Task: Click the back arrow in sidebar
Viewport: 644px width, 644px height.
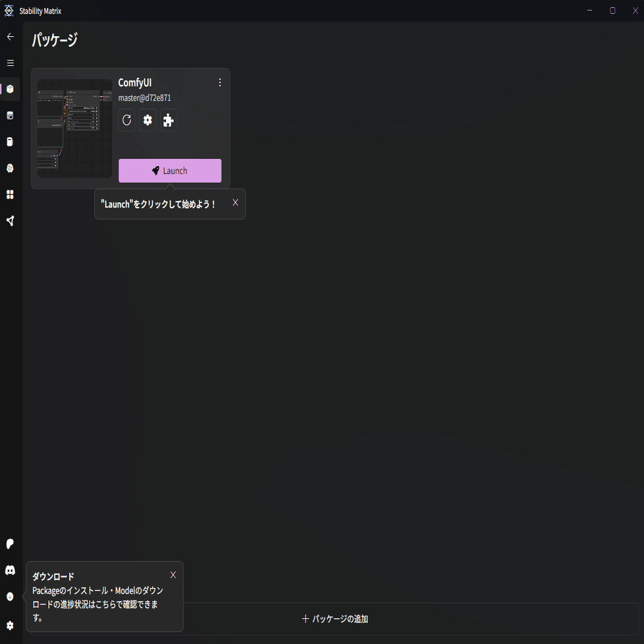Action: tap(11, 37)
